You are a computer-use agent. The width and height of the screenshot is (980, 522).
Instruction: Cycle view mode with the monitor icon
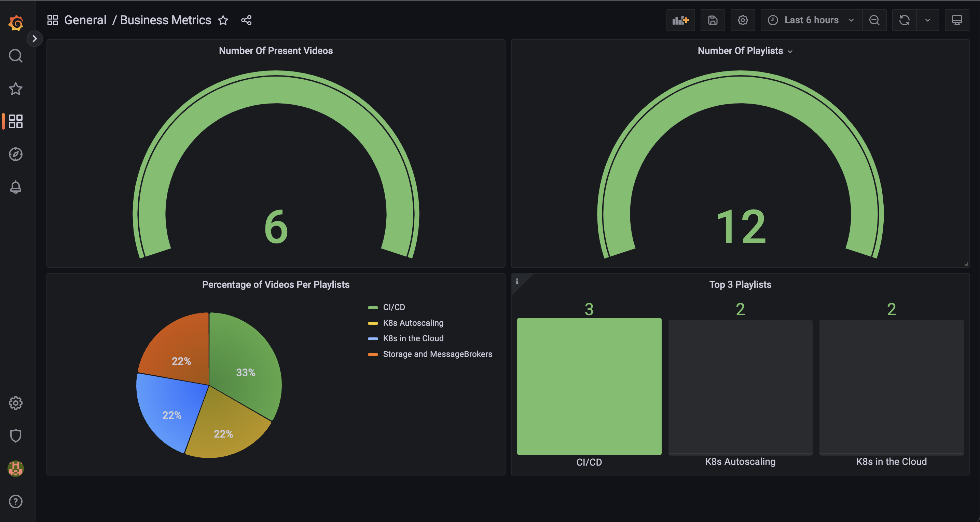[x=957, y=20]
